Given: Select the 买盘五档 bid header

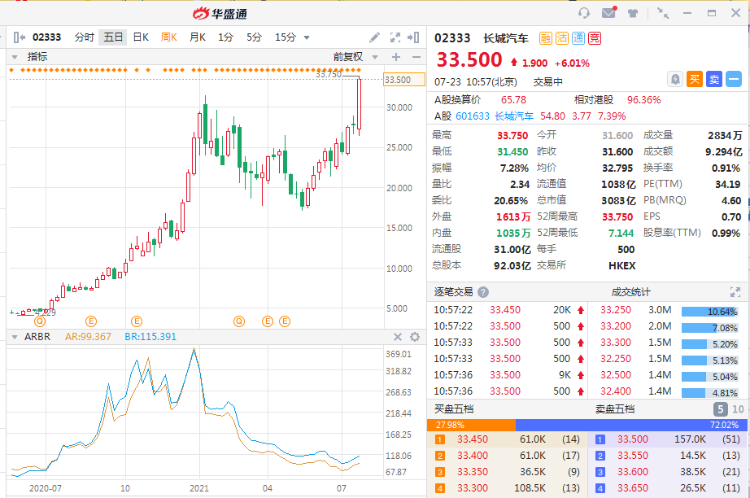Looking at the screenshot, I should tap(453, 409).
